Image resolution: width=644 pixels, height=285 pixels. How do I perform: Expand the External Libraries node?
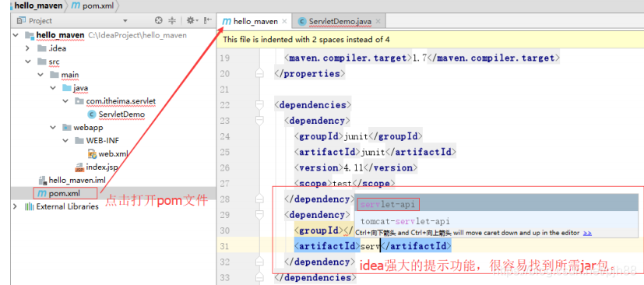click(16, 206)
